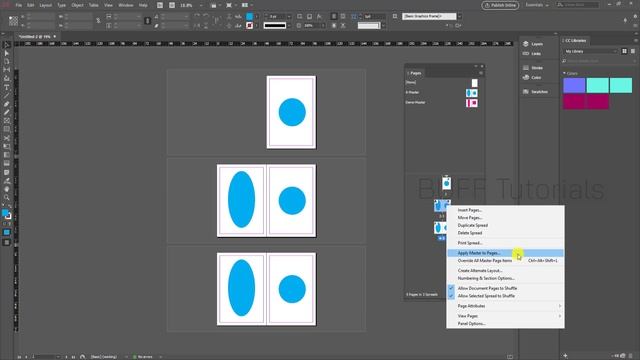
Task: Select the Rectangle Frame tool
Action: coord(7,121)
